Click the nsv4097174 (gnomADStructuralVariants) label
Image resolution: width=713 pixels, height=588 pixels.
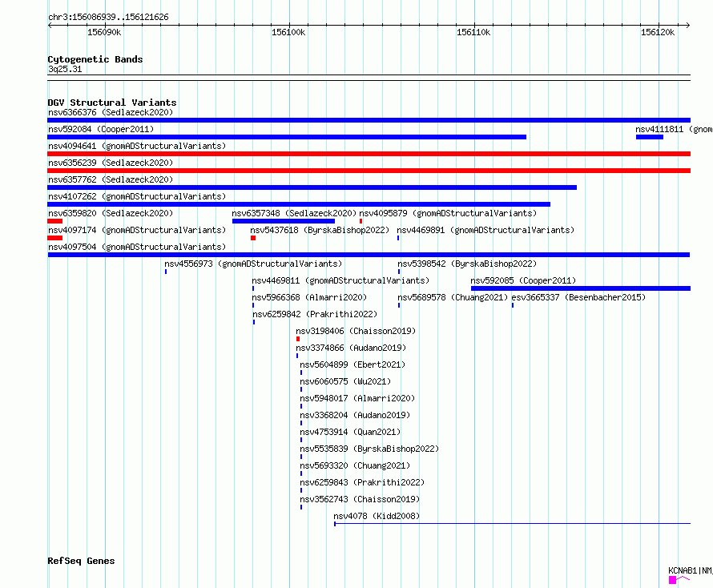click(137, 230)
